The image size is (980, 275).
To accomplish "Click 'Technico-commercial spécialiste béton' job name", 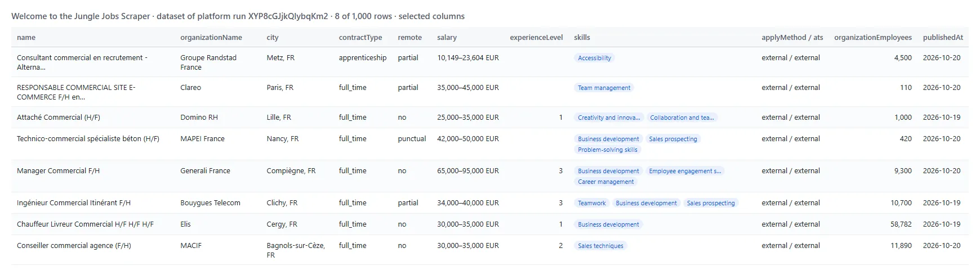I will [88, 139].
